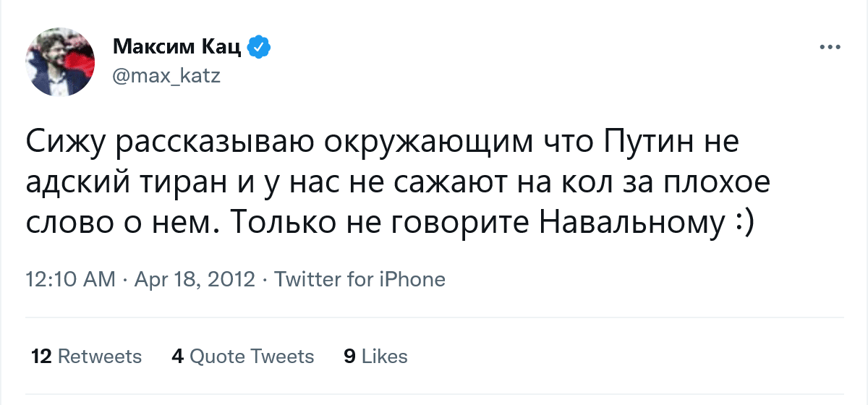Click the display name Максим Кац
Image resolution: width=868 pixels, height=405 pixels.
tap(177, 48)
